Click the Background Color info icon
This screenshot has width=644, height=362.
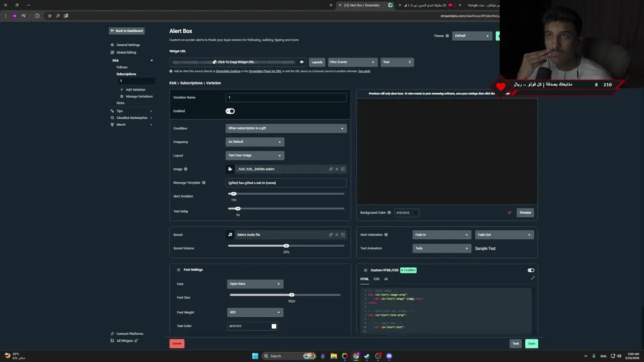tap(389, 213)
